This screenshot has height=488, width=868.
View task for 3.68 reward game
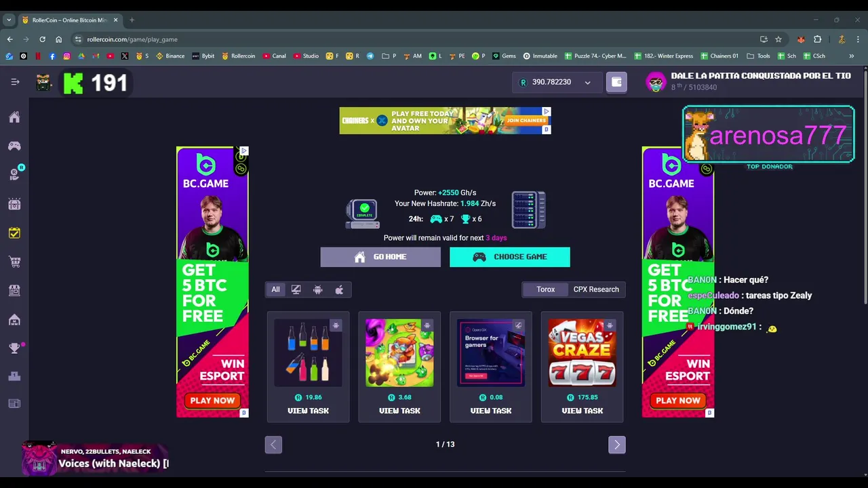click(399, 411)
